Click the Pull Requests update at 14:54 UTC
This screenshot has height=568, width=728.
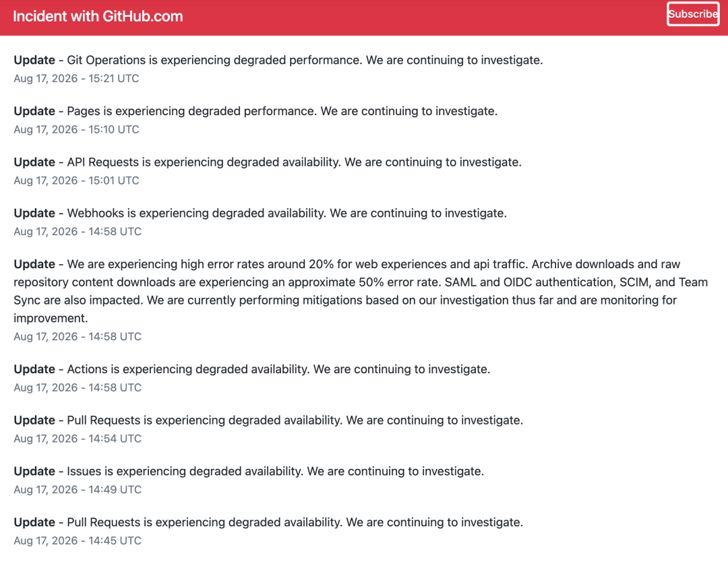(x=268, y=420)
